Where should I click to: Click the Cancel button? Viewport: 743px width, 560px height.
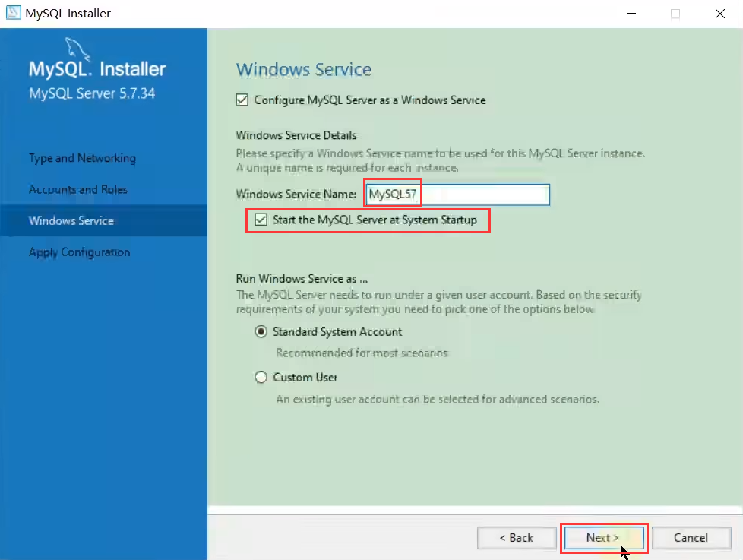691,538
